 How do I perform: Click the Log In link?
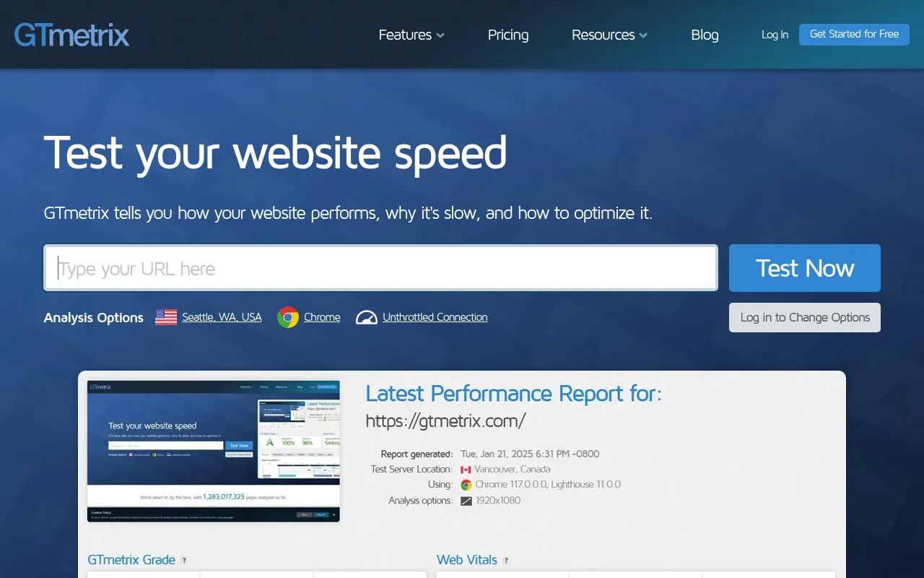(775, 35)
